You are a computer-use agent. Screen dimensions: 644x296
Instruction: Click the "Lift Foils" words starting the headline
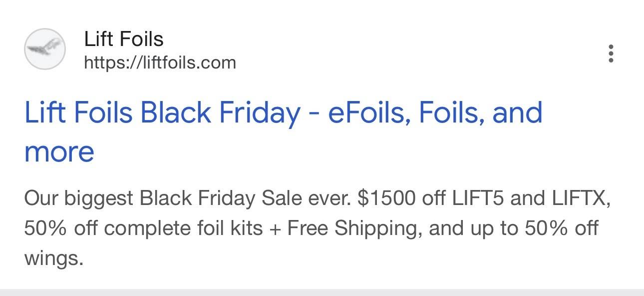[78, 113]
